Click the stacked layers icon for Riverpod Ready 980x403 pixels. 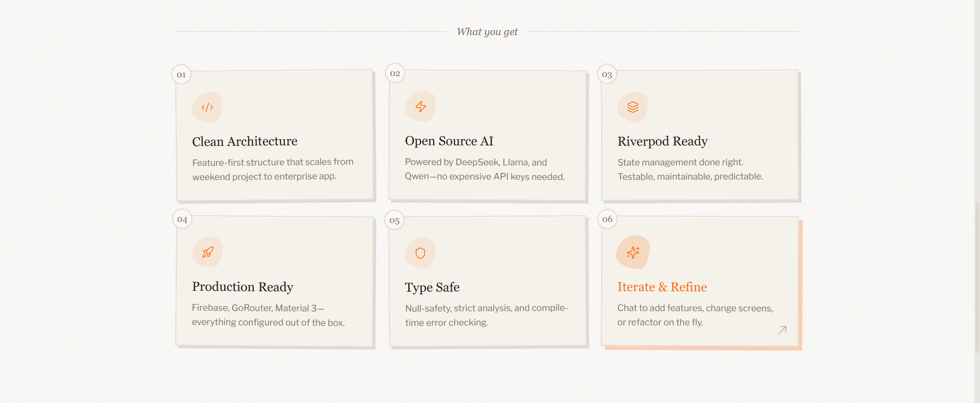click(x=633, y=107)
